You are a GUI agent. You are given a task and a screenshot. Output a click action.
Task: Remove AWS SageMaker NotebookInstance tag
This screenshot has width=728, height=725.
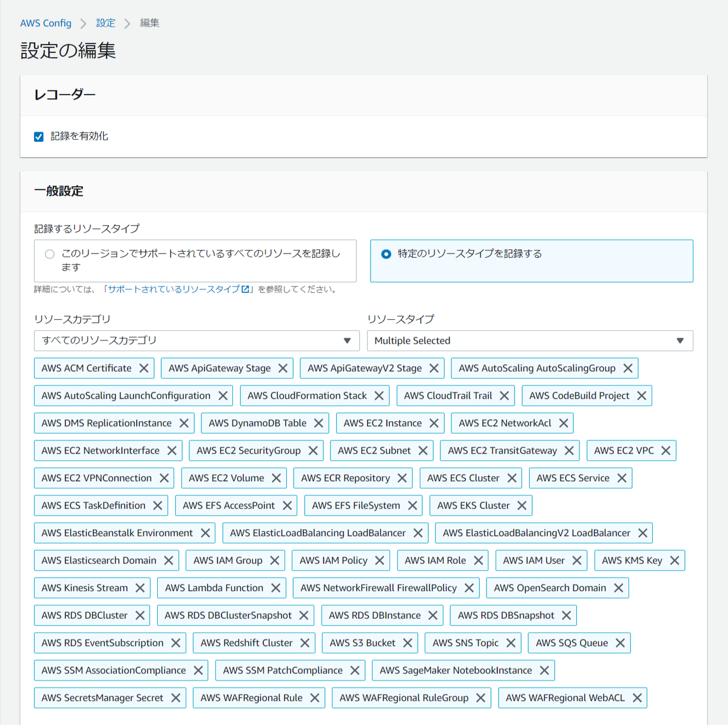coord(544,670)
